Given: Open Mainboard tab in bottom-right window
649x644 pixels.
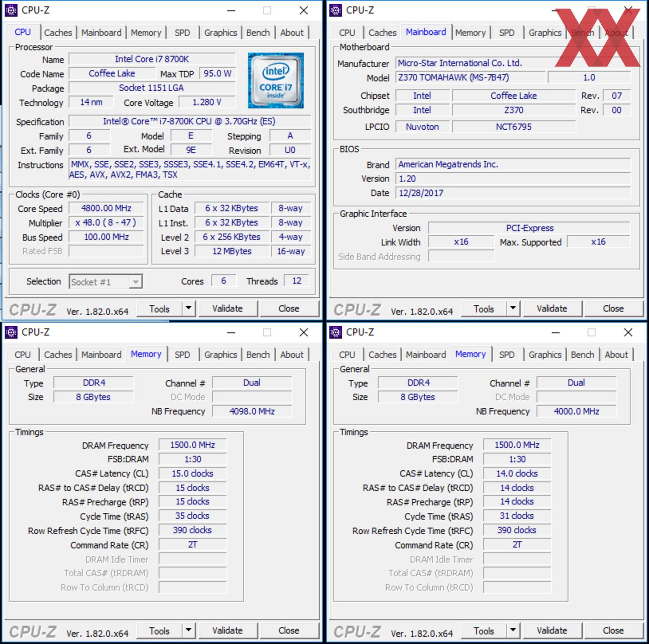Looking at the screenshot, I should (x=426, y=354).
